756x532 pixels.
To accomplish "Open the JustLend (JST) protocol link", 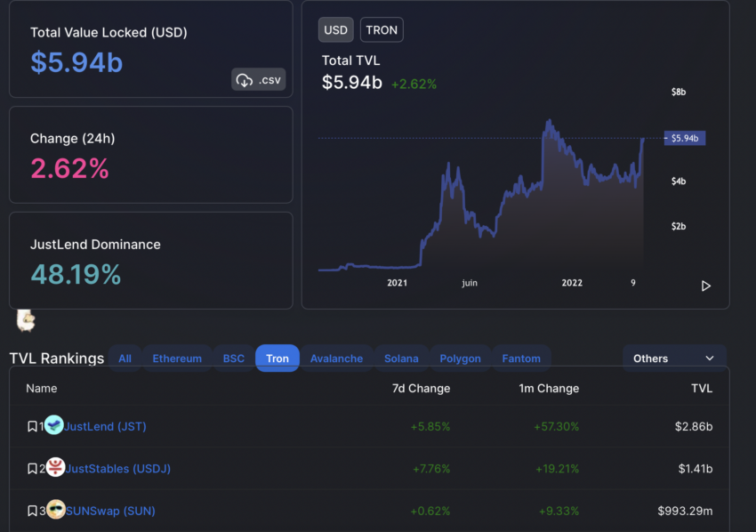I will pyautogui.click(x=105, y=426).
